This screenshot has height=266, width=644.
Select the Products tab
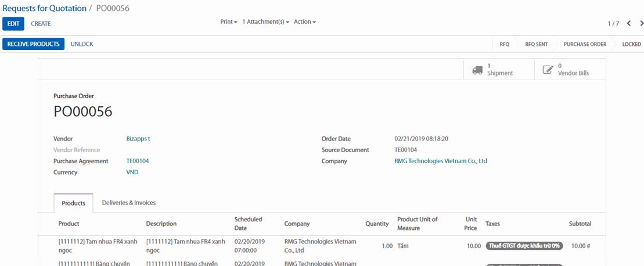tap(73, 203)
